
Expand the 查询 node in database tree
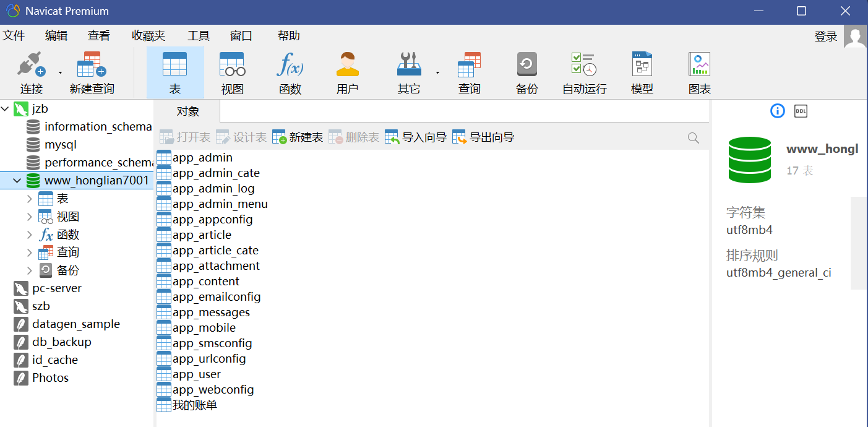click(x=30, y=252)
